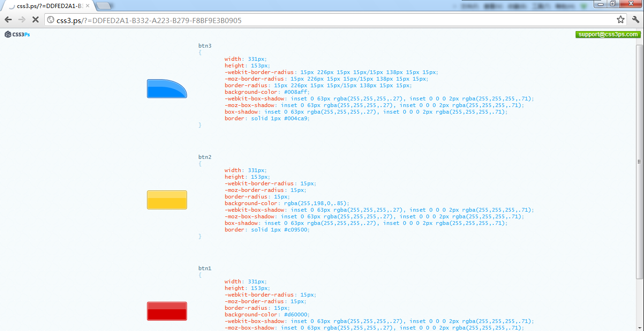This screenshot has width=644, height=331.
Task: Click the vertical scrollbar thumb
Action: click(x=639, y=161)
